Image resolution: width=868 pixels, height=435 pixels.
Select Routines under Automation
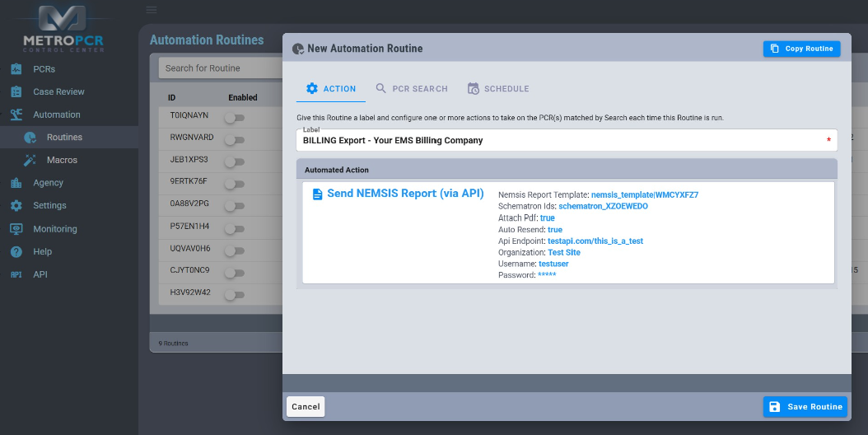coord(68,137)
